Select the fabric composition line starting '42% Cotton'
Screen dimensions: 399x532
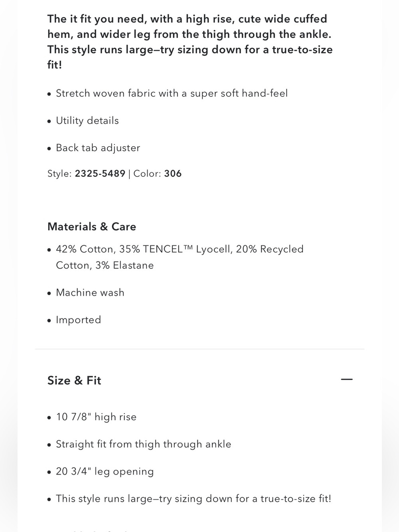[x=180, y=257]
